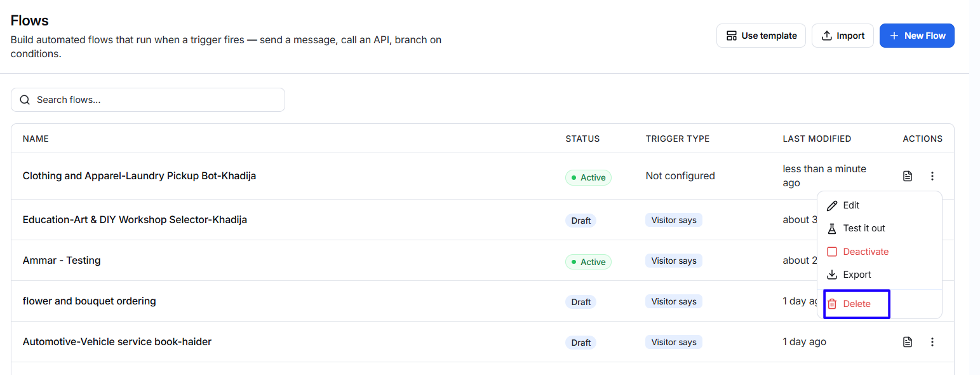Open the Ammar - Testing flow
This screenshot has width=980, height=375.
pos(62,260)
